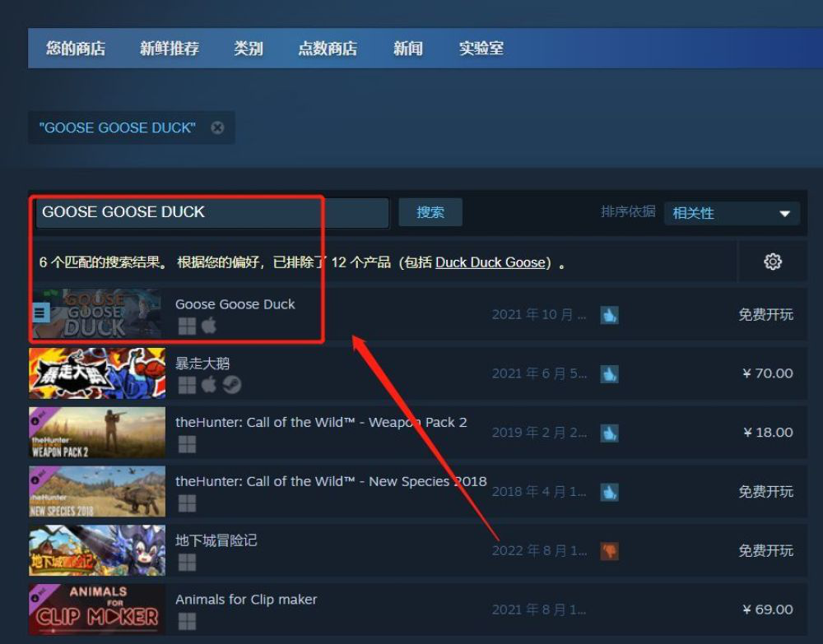Viewport: 823px width, 644px height.
Task: Go to 点数商店 tab
Action: tap(328, 49)
